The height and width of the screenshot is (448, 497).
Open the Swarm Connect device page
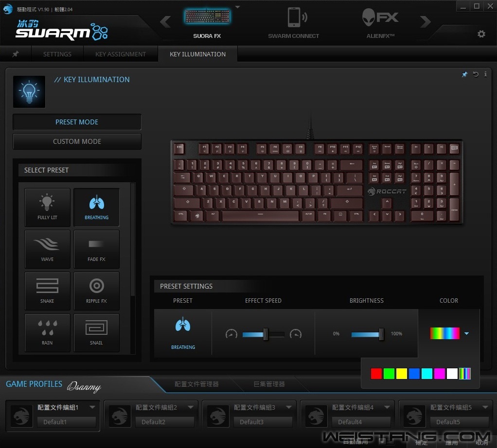[294, 23]
